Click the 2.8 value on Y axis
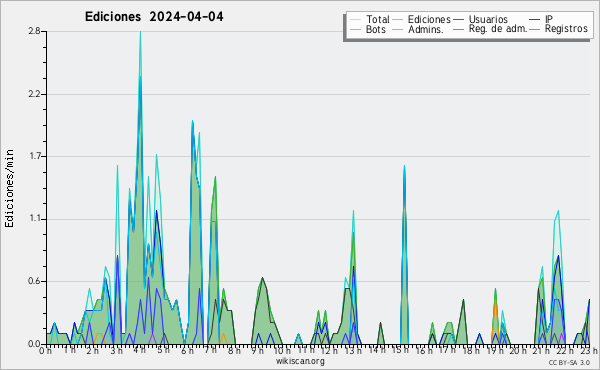This screenshot has width=600, height=370. coord(34,32)
